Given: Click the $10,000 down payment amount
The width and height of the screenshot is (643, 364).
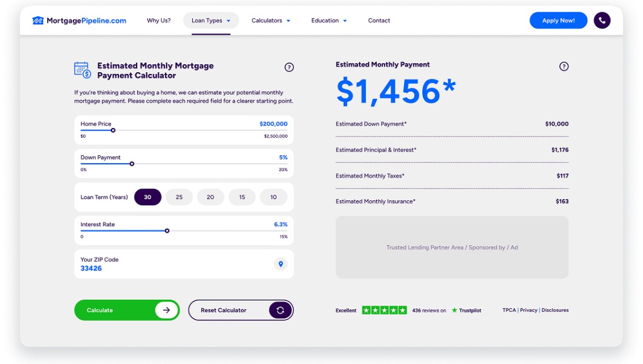Looking at the screenshot, I should pyautogui.click(x=557, y=124).
